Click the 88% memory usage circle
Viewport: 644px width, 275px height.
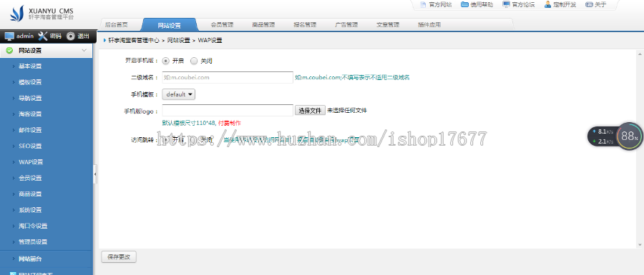(x=630, y=136)
